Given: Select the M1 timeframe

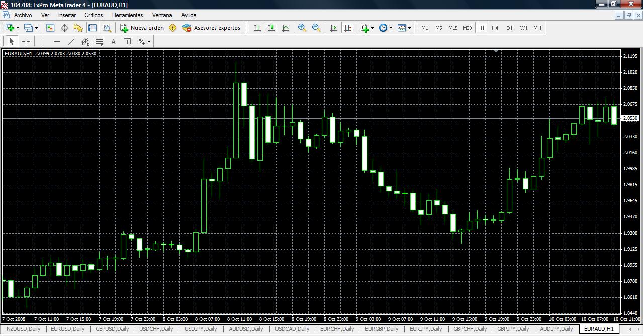Looking at the screenshot, I should pyautogui.click(x=425, y=28).
